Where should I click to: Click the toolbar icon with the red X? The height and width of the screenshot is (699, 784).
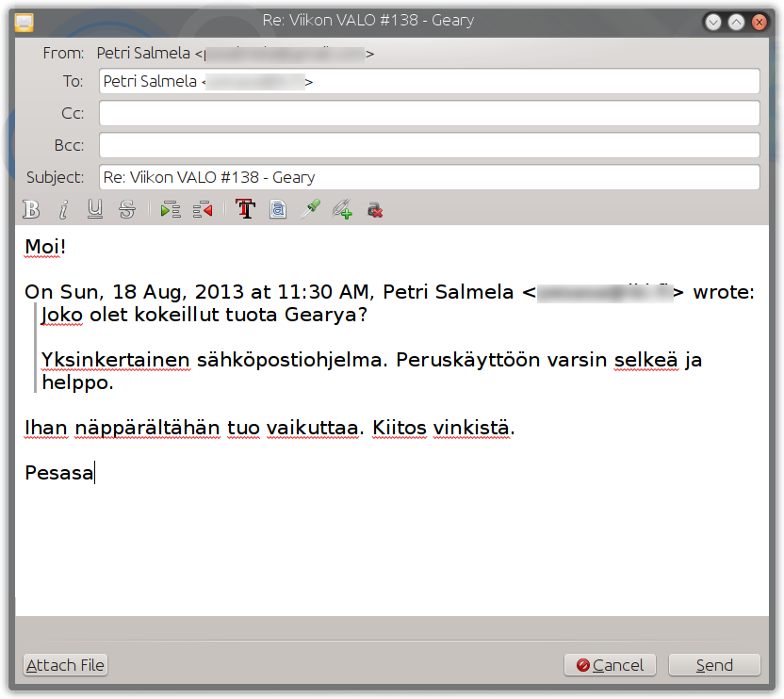375,210
